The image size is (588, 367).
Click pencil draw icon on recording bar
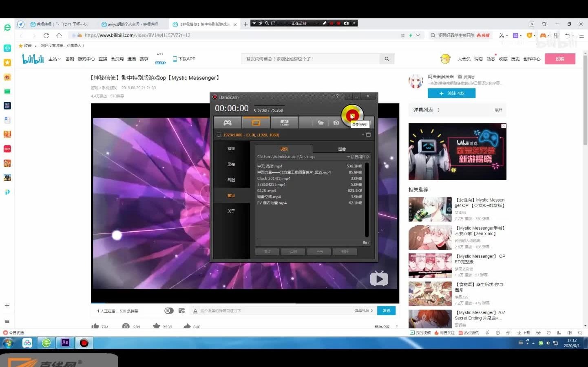tap(325, 23)
